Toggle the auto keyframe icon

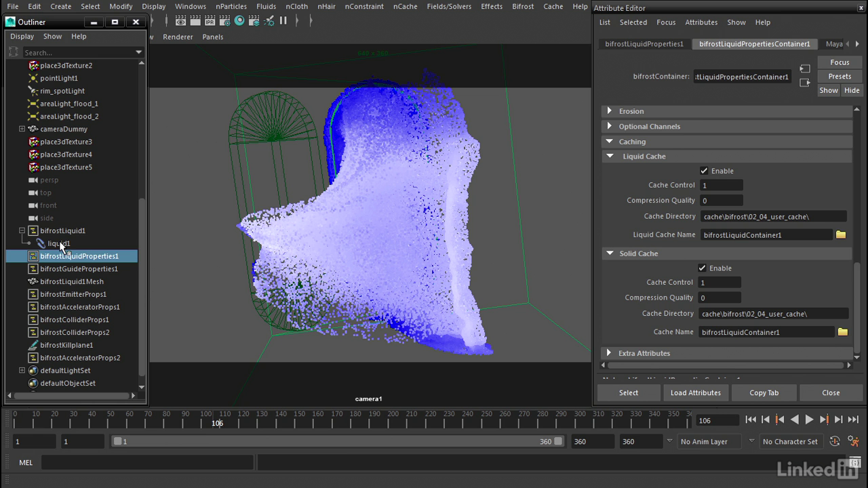(835, 441)
